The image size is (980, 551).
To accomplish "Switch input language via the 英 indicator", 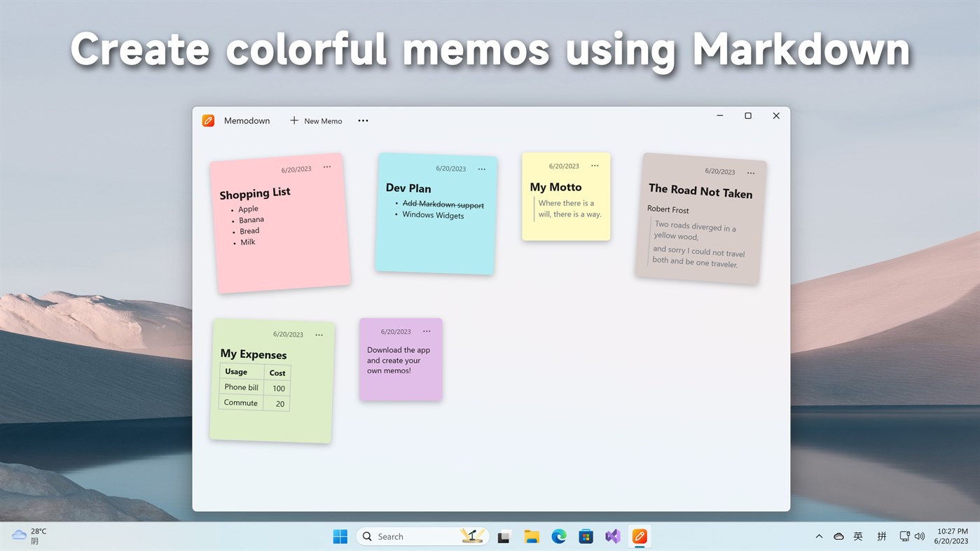I will 858,536.
